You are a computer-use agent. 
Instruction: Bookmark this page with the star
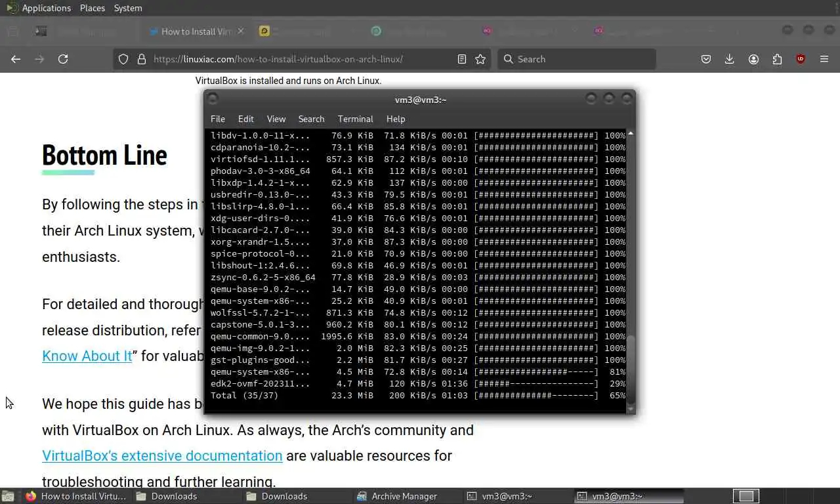480,59
